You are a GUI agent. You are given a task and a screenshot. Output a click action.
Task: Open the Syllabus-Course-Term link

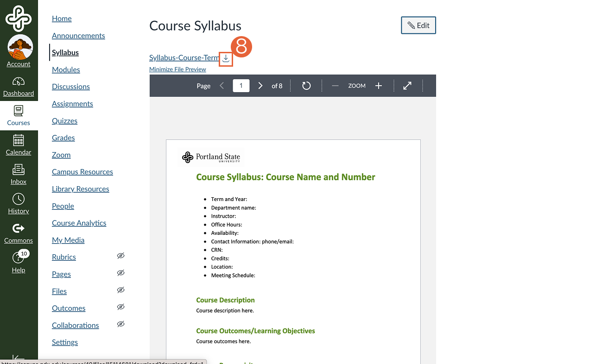184,57
